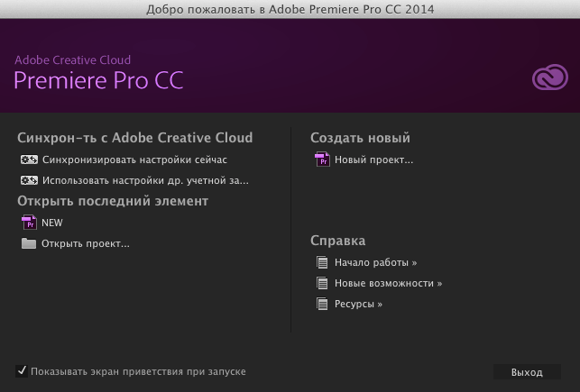
Task: Click the Pr icon beside Новый проект
Action: tap(322, 160)
